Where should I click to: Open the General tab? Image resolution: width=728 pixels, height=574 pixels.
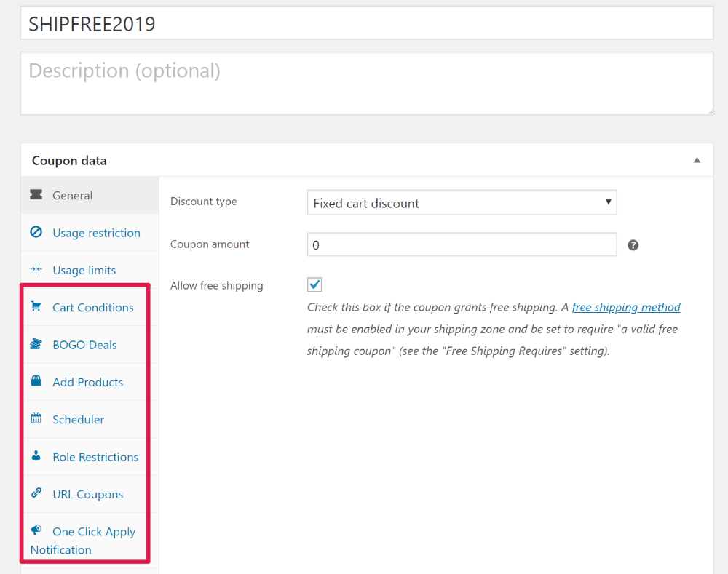[90, 196]
